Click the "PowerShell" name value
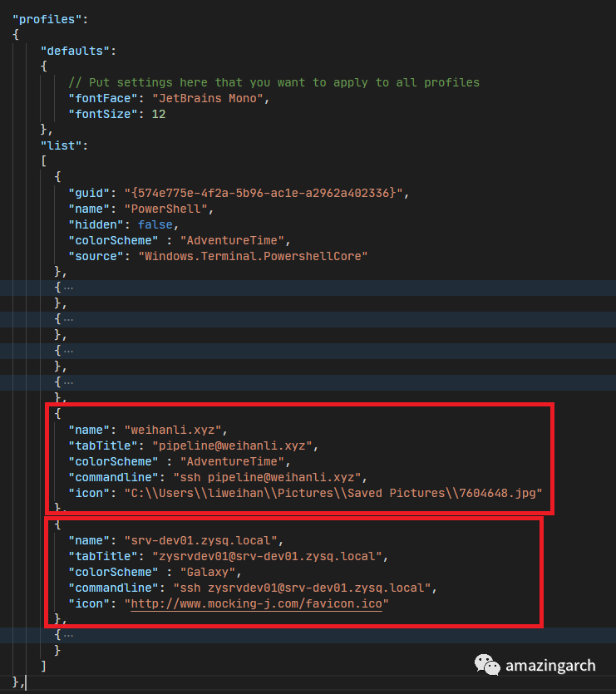Viewport: 616px width, 694px height. point(165,209)
